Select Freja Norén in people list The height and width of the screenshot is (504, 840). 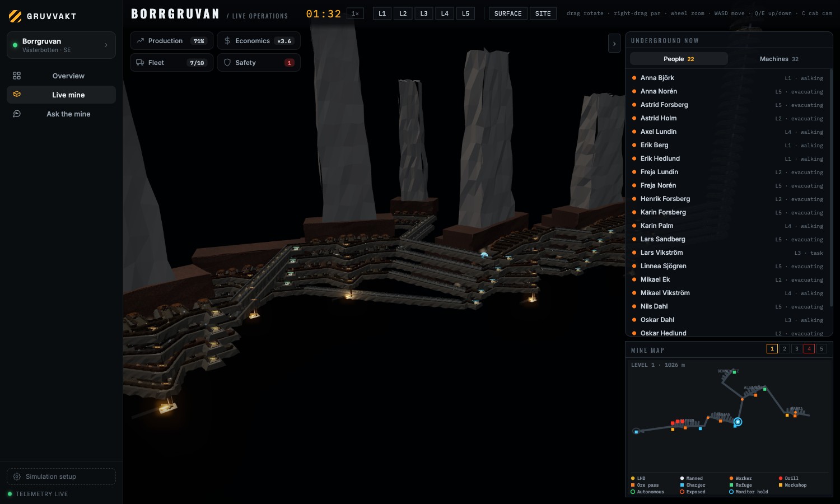[x=727, y=185]
